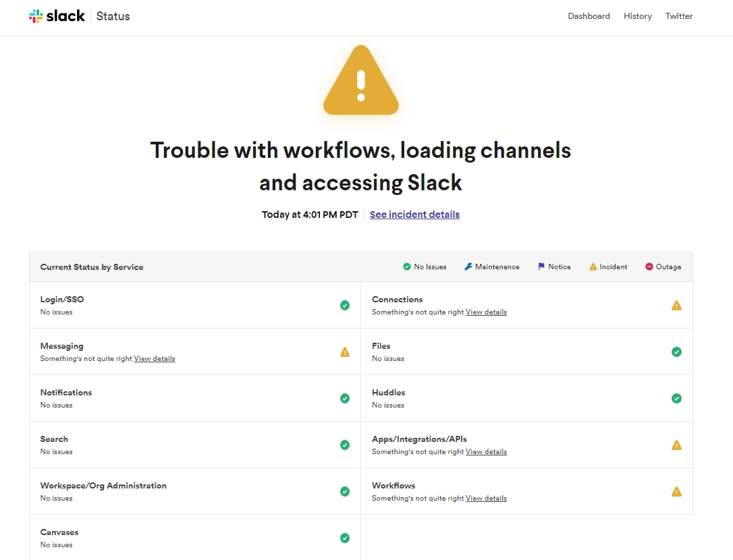Click the green check beside Canvases
This screenshot has height=560, width=733.
[x=345, y=538]
